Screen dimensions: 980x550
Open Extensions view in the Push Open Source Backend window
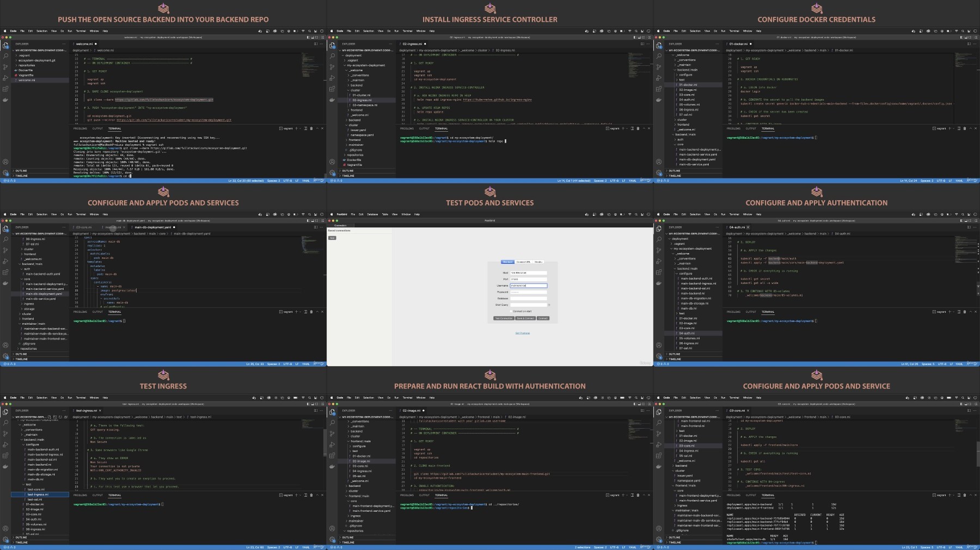click(x=5, y=89)
